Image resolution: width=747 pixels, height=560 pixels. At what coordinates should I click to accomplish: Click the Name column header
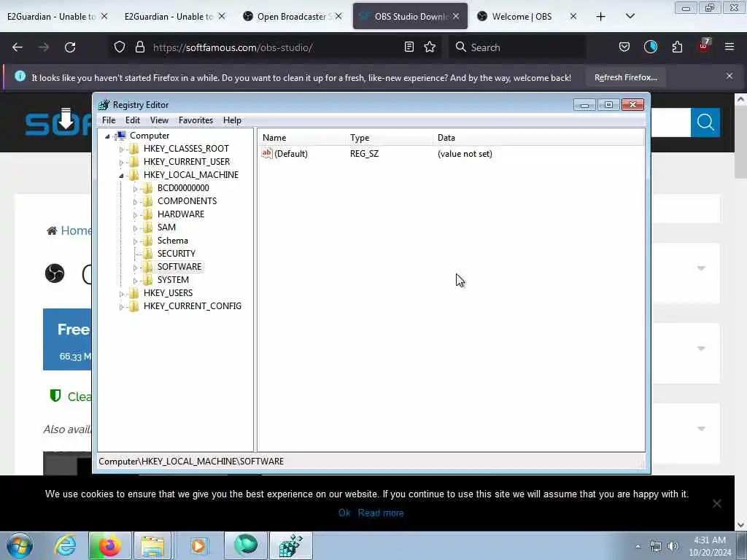coord(301,138)
